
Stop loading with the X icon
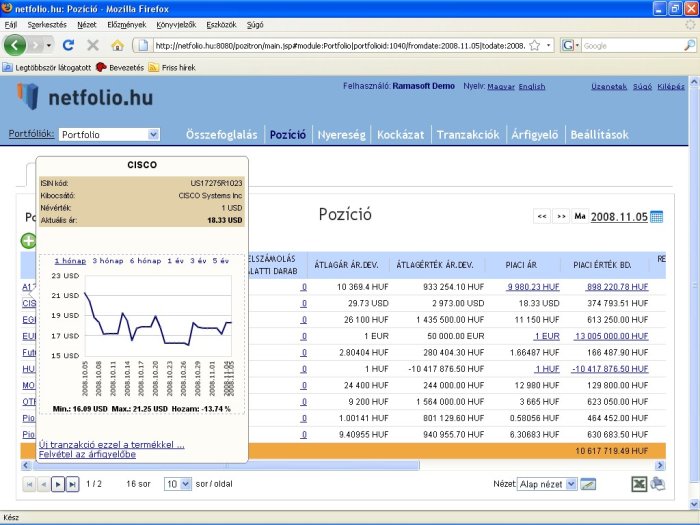pyautogui.click(x=93, y=45)
